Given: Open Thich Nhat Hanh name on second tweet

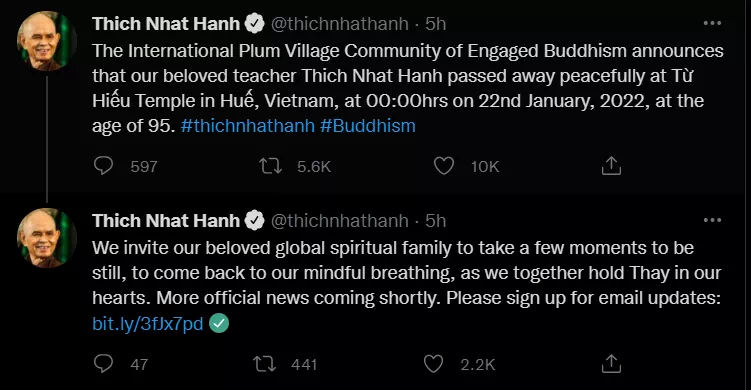Looking at the screenshot, I should coord(166,221).
